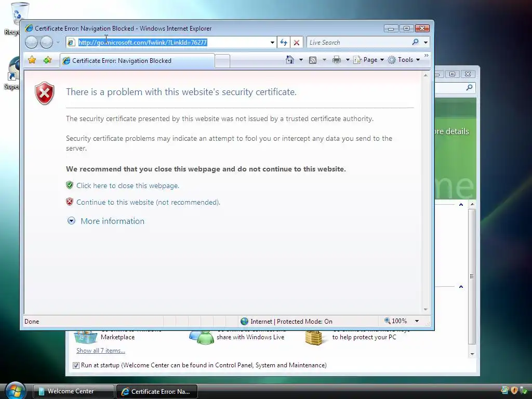This screenshot has height=399, width=532.
Task: Expand the More information section
Action: (x=112, y=221)
